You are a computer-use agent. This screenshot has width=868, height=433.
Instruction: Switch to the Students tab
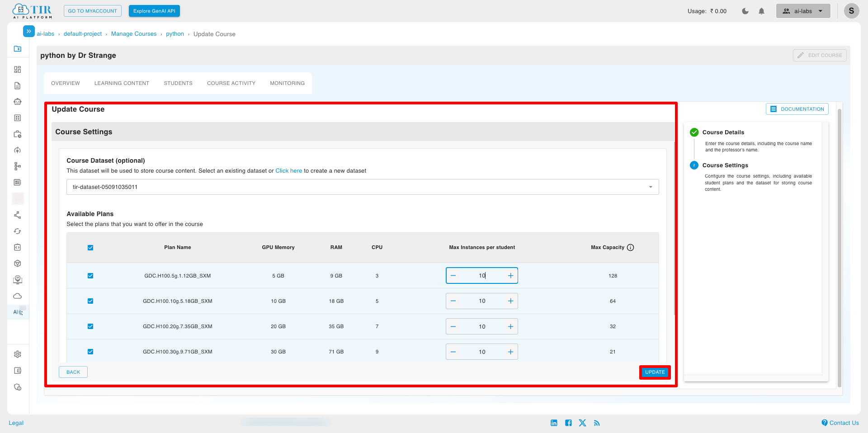(x=178, y=83)
